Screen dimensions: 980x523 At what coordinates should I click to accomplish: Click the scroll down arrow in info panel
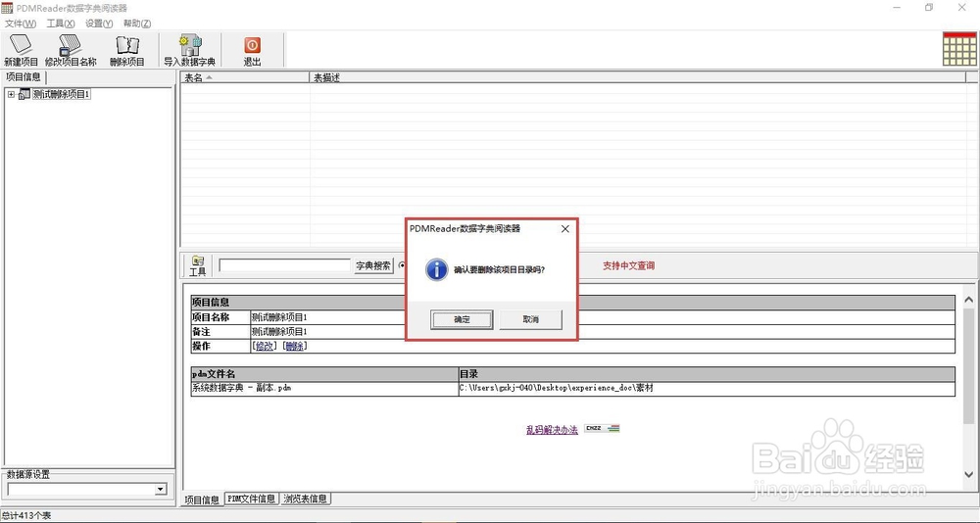point(969,474)
